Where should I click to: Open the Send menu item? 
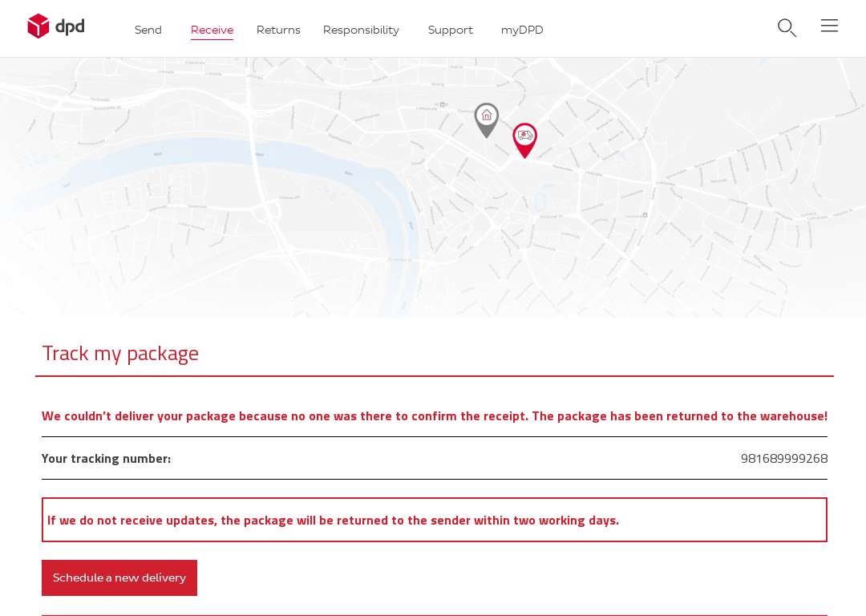pyautogui.click(x=148, y=30)
